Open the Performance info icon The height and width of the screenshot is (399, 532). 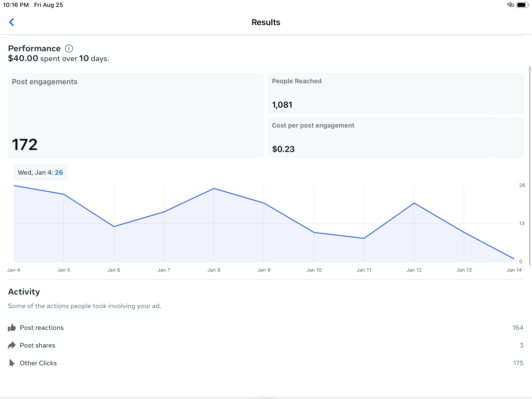69,49
